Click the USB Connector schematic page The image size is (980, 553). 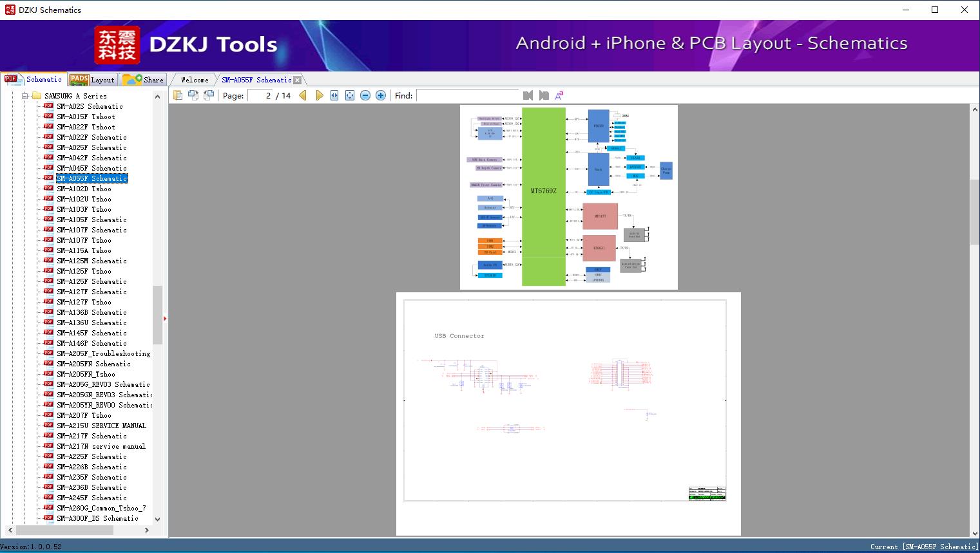(x=568, y=414)
